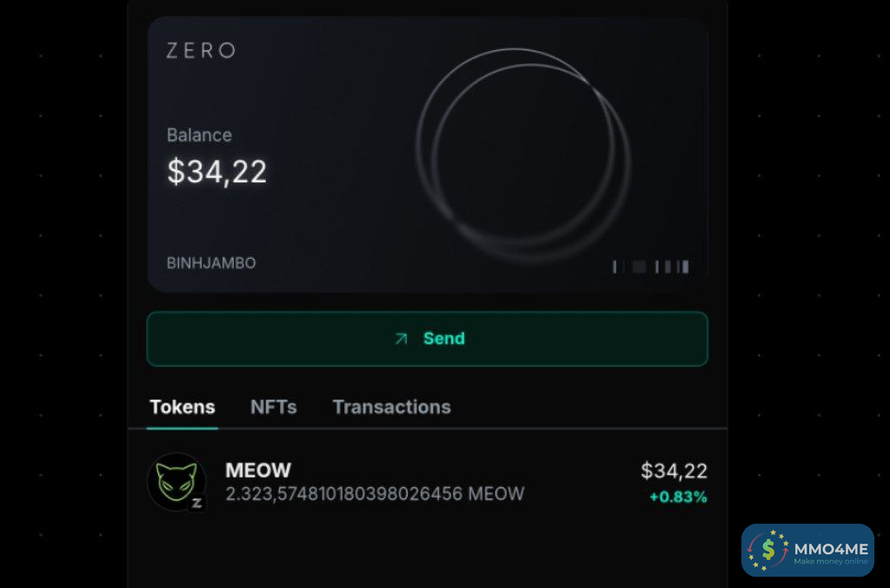Click the +0.83% price change indicator
This screenshot has width=890, height=588.
click(678, 498)
